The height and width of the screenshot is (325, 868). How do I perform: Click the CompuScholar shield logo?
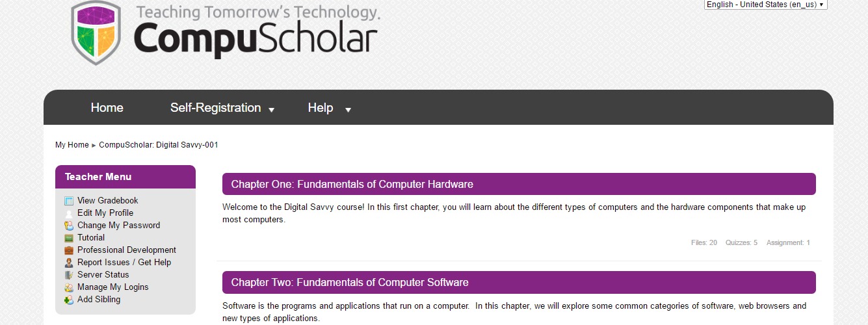point(96,32)
